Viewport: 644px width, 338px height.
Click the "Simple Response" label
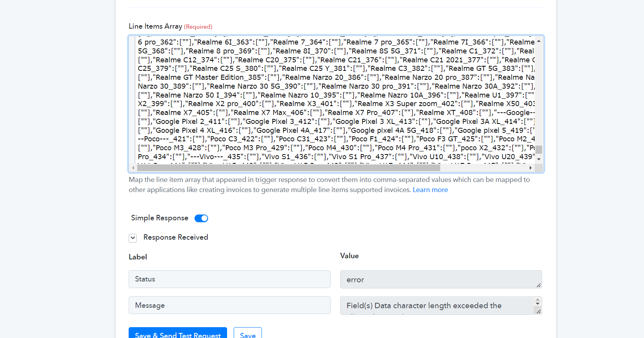coord(160,218)
